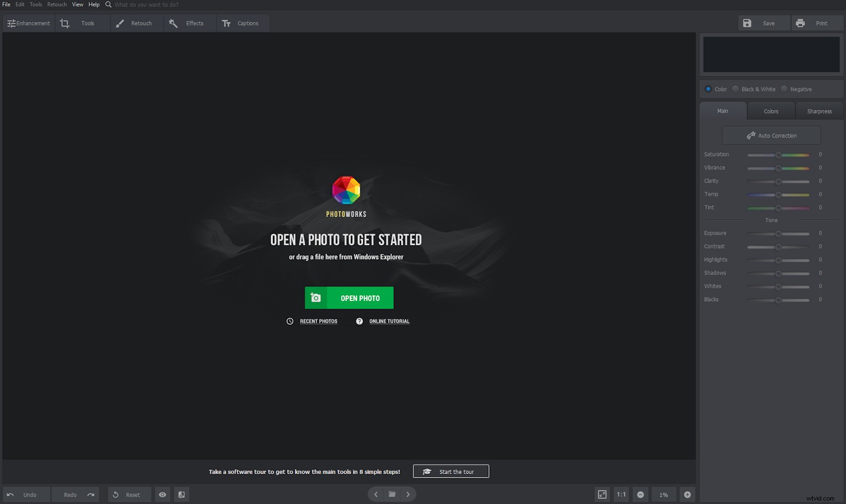The width and height of the screenshot is (846, 504).
Task: Open the Retouch brush tools
Action: pos(120,23)
